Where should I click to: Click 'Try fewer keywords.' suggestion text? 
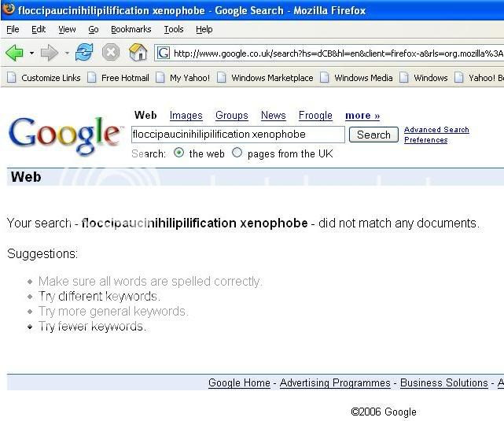click(x=92, y=327)
